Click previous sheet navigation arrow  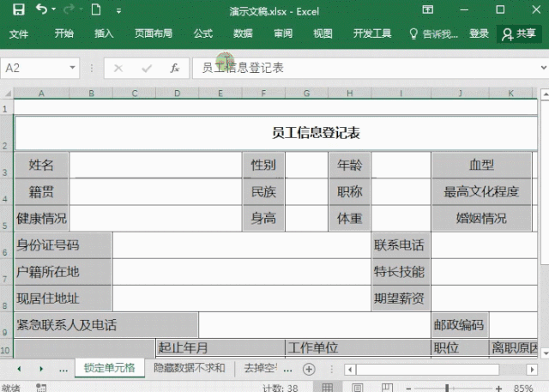[19, 369]
